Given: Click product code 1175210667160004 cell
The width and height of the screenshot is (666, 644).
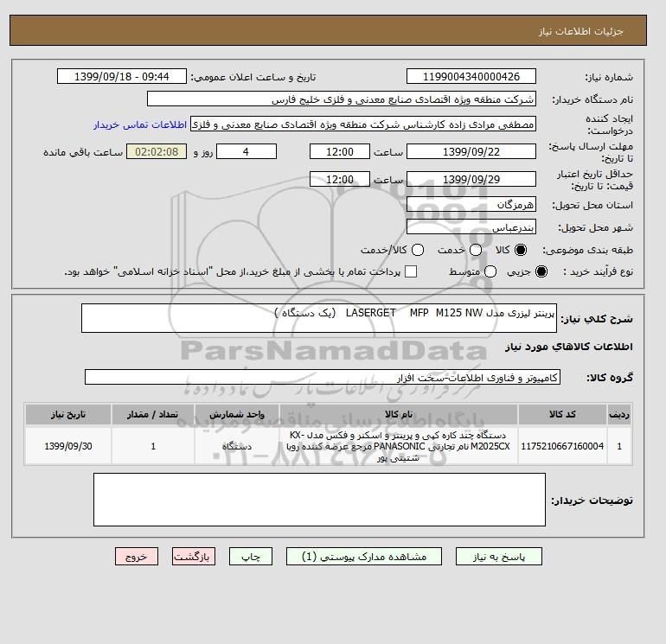Looking at the screenshot, I should [x=562, y=446].
